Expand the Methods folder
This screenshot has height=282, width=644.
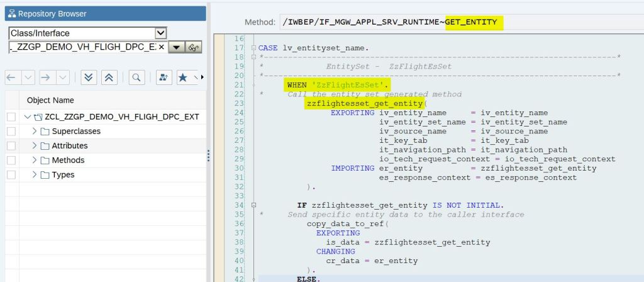(35, 160)
